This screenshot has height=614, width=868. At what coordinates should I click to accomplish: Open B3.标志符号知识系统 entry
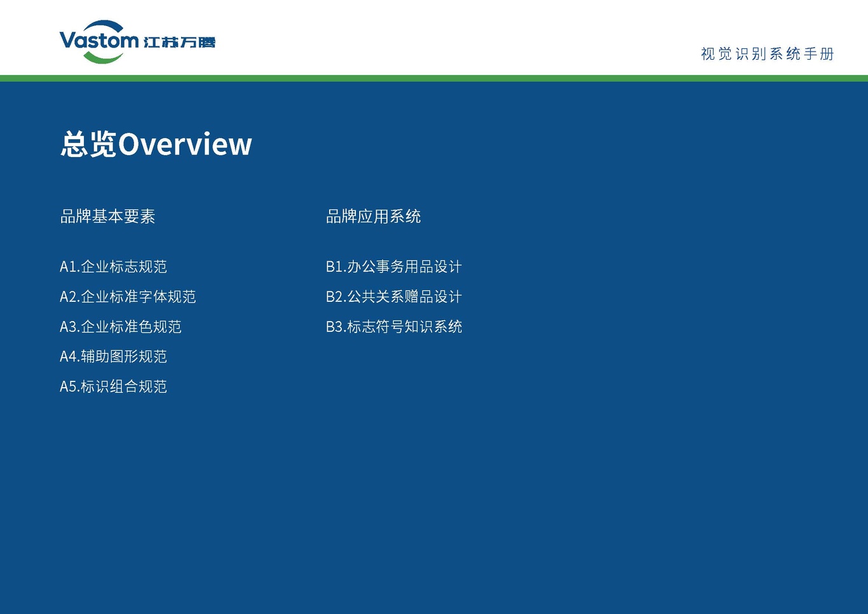coord(394,327)
